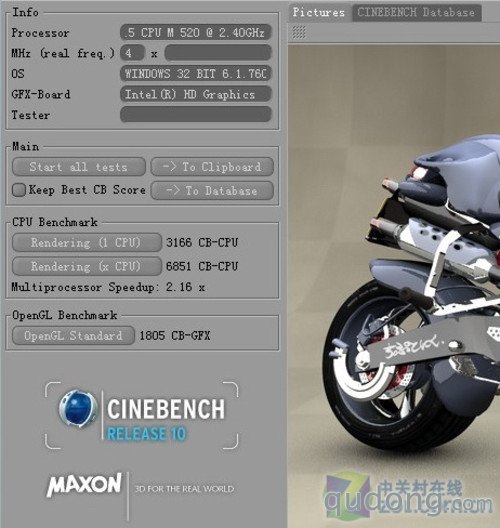This screenshot has width=500, height=528.
Task: Click the rendered motorcycle picture
Action: point(394,286)
